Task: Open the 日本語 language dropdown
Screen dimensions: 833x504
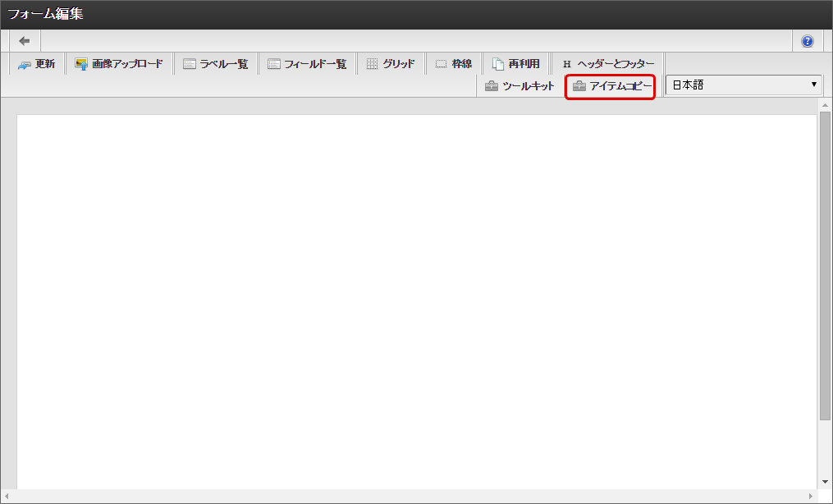Action: pos(744,85)
